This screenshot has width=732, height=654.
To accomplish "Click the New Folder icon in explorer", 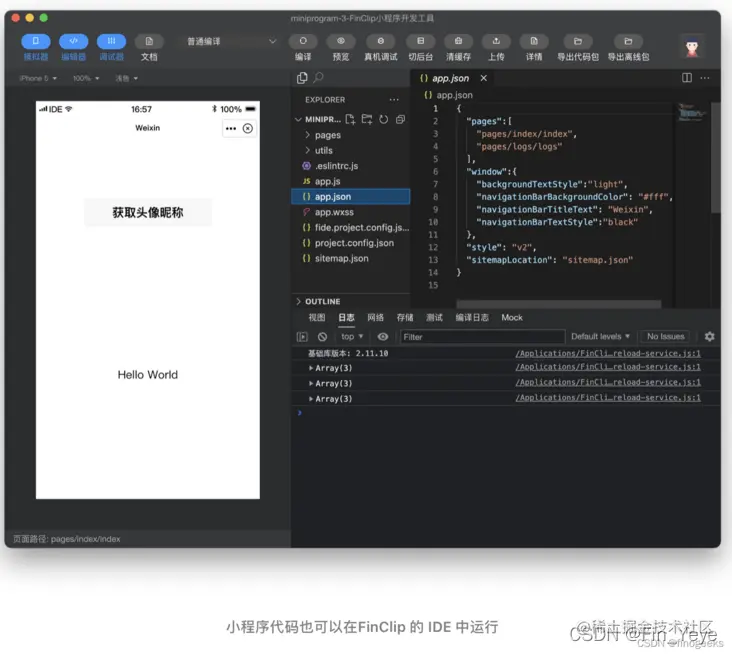I will point(367,120).
